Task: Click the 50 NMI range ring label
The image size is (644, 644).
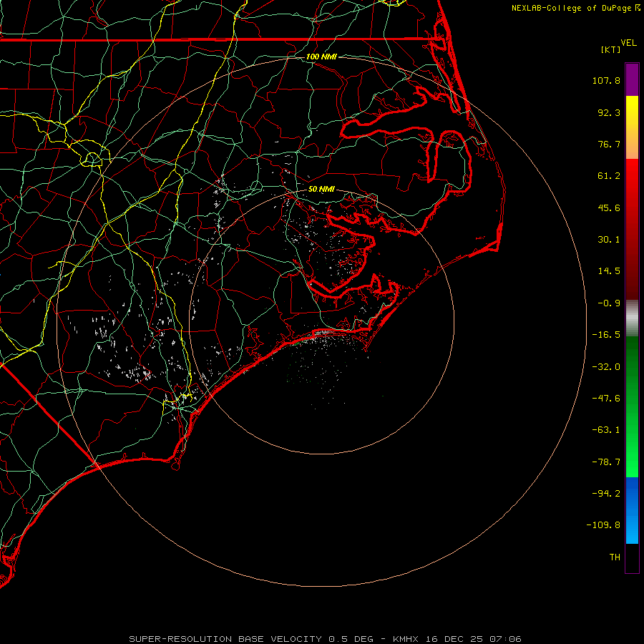Action: point(321,190)
